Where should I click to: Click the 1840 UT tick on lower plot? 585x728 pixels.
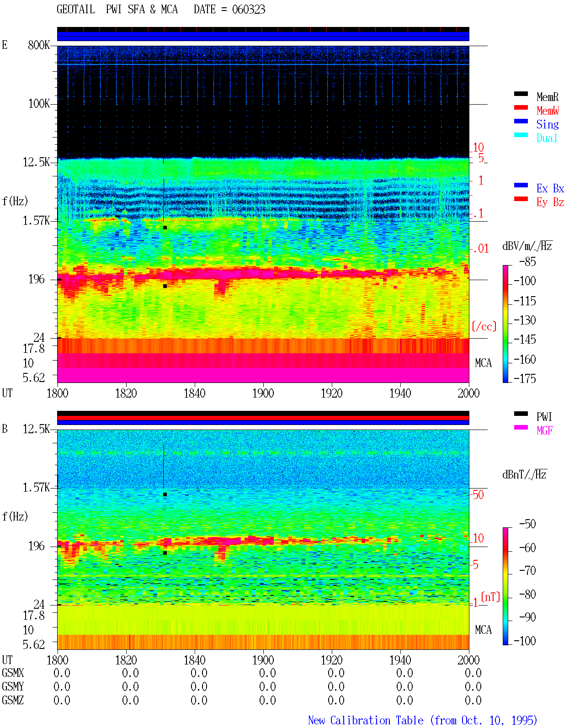(194, 660)
